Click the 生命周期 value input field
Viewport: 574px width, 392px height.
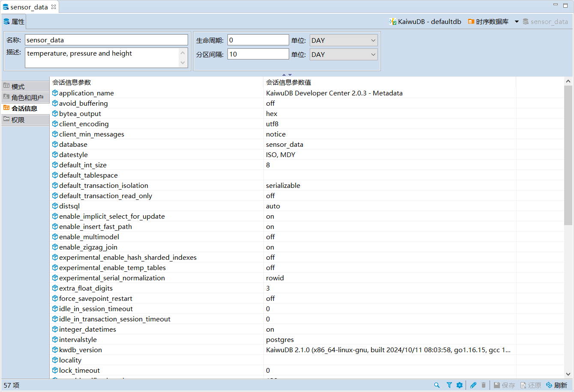[x=258, y=40]
